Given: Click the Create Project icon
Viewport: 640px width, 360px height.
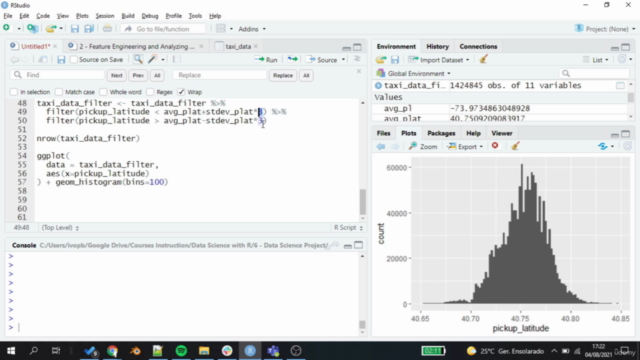Looking at the screenshot, I should (32, 29).
